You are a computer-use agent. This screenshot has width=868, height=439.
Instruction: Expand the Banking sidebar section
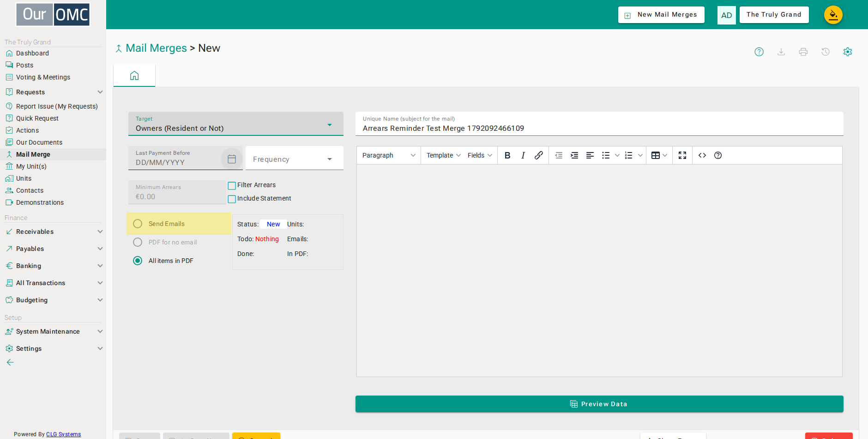(x=53, y=266)
